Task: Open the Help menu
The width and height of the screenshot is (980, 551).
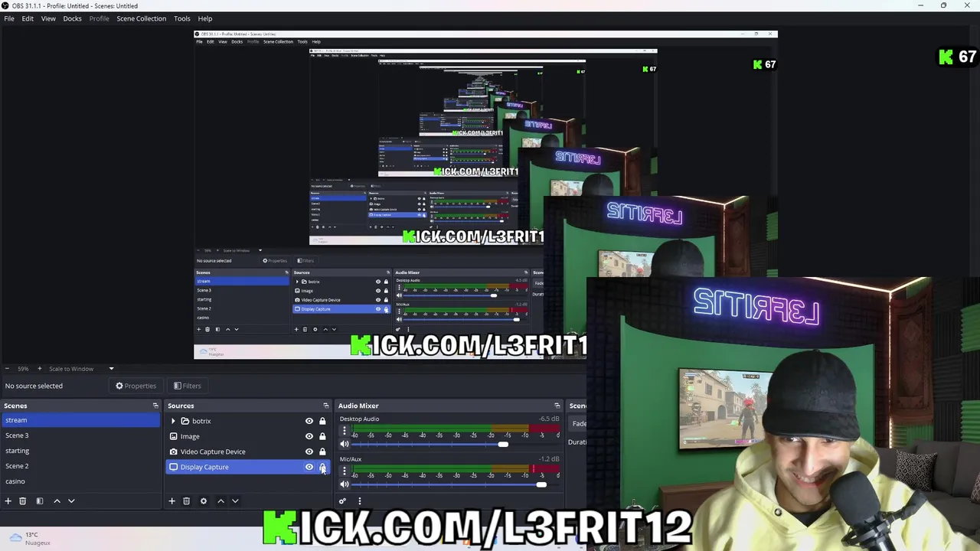Action: (205, 18)
